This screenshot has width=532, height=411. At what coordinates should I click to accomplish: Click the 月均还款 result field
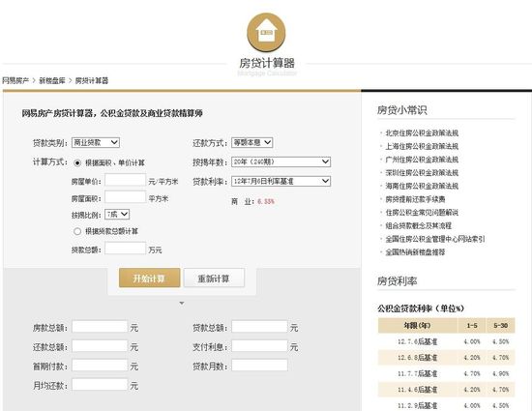(100, 385)
